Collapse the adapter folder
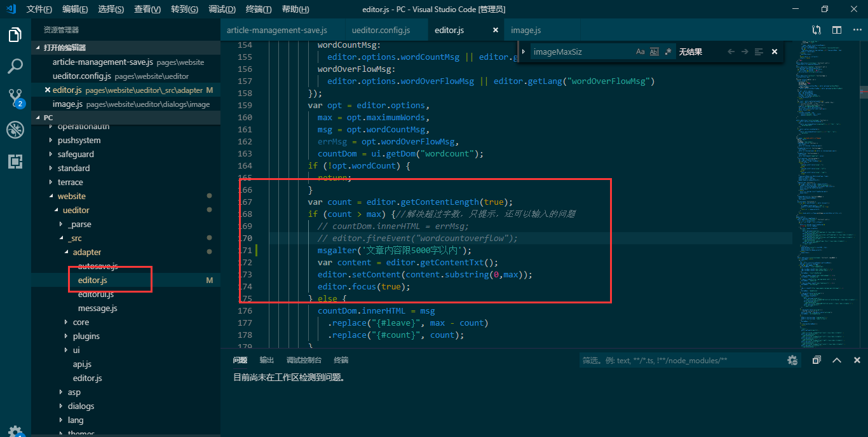Screen dimensions: 868x437 67,252
